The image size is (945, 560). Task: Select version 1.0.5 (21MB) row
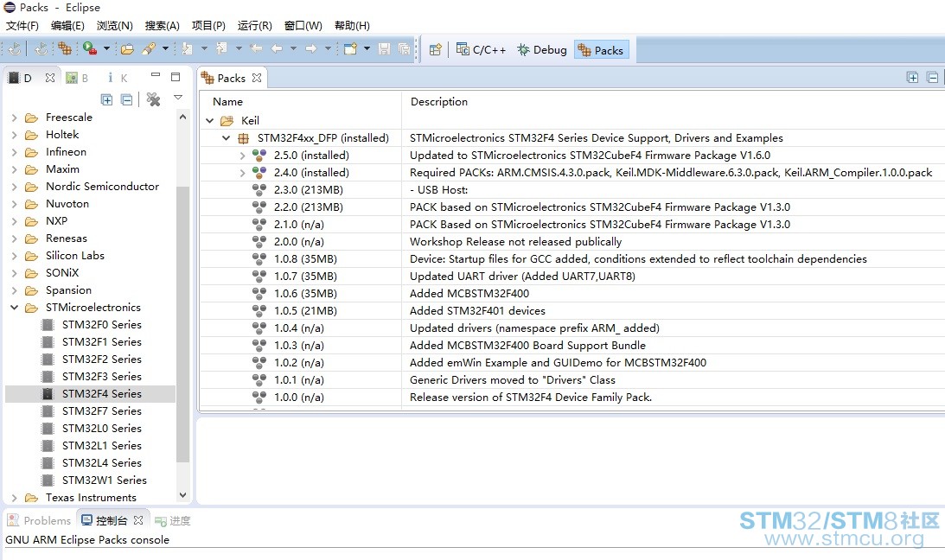pos(305,311)
